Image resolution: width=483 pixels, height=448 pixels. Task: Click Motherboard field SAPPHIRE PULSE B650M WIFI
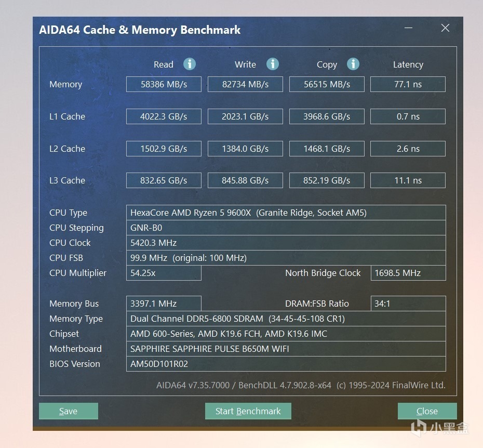tap(286, 349)
